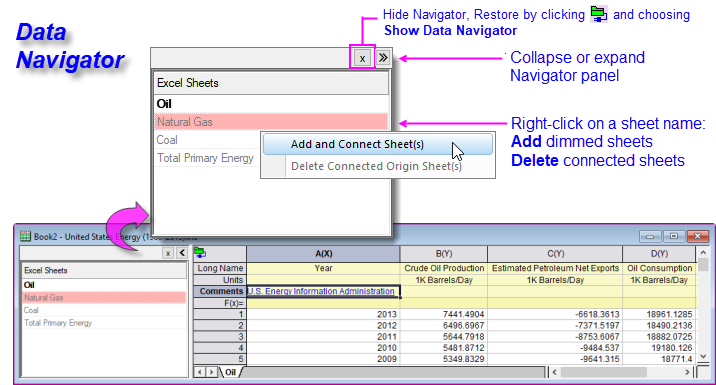Collapse workbook Navigator with left arrow
This screenshot has width=716, height=385.
(182, 253)
